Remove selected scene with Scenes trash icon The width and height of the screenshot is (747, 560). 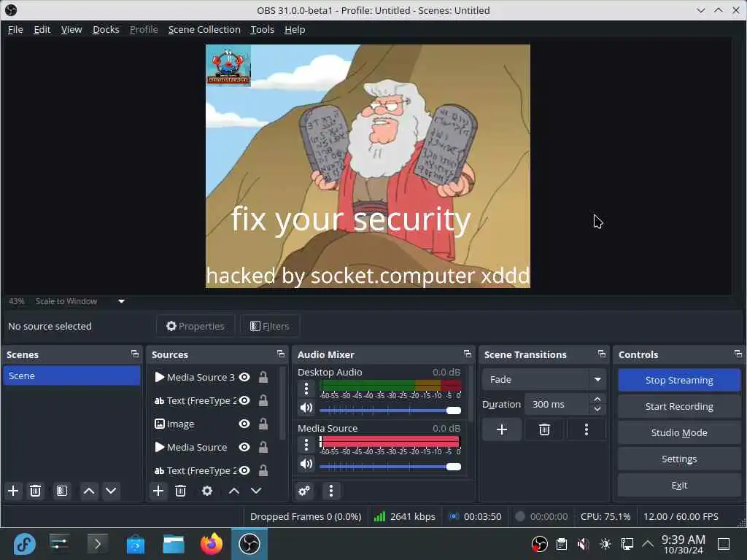[x=35, y=491]
